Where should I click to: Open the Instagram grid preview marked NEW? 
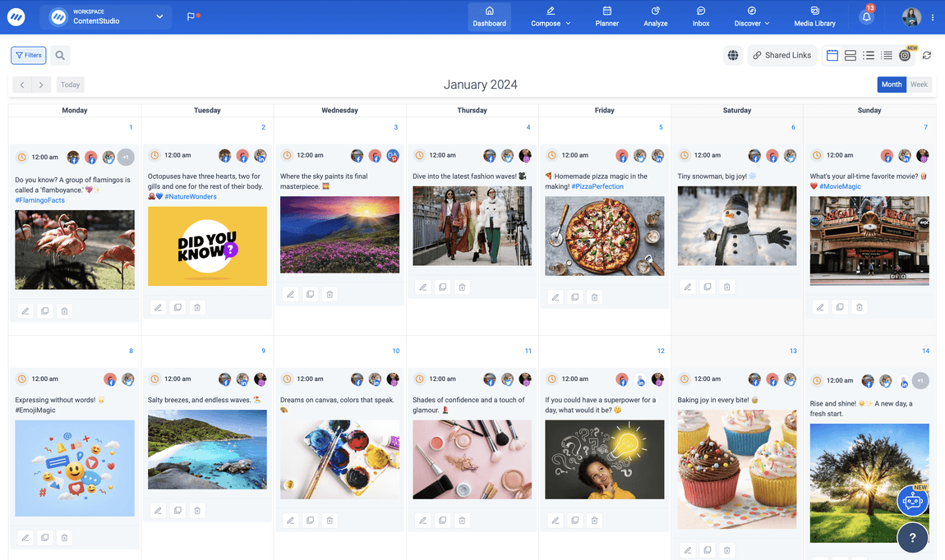(x=905, y=55)
